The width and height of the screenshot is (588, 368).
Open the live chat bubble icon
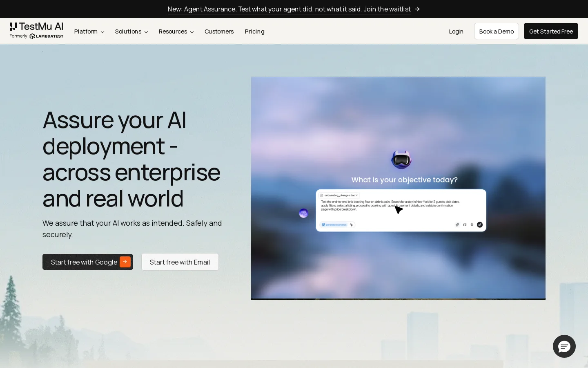tap(564, 346)
